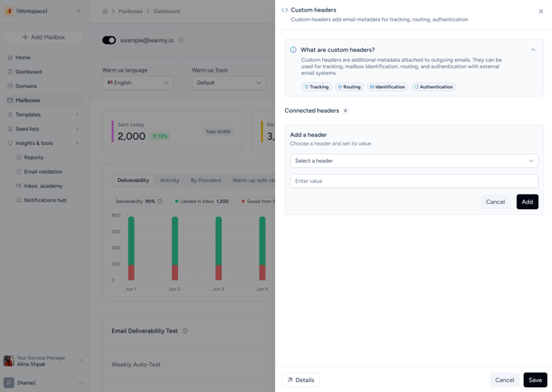Expand the Templates submenu
The height and width of the screenshot is (392, 552).
click(x=77, y=114)
